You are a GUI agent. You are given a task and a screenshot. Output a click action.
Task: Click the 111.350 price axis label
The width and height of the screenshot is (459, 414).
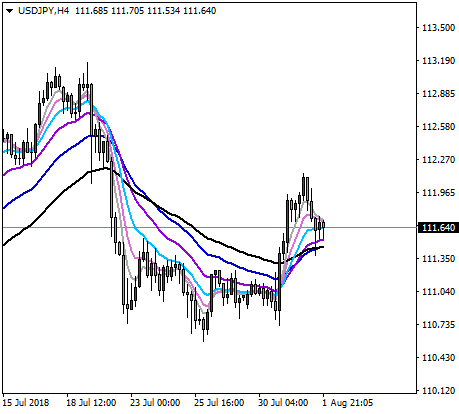click(438, 259)
